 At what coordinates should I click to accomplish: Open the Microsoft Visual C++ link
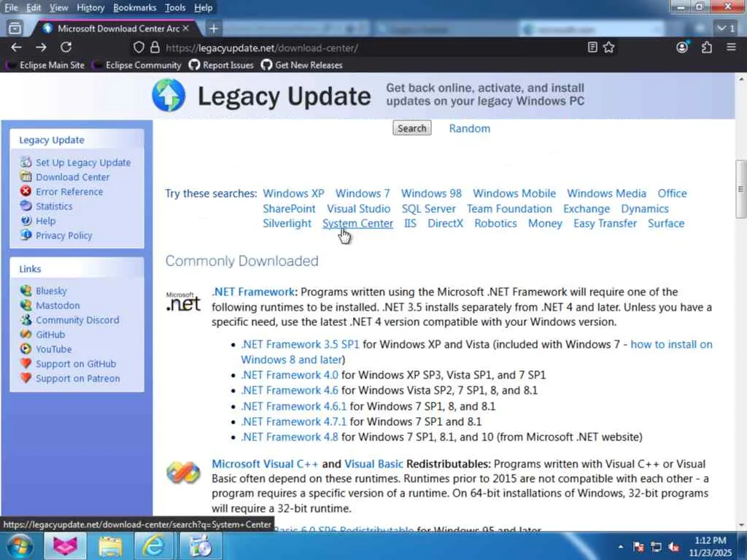pos(265,464)
